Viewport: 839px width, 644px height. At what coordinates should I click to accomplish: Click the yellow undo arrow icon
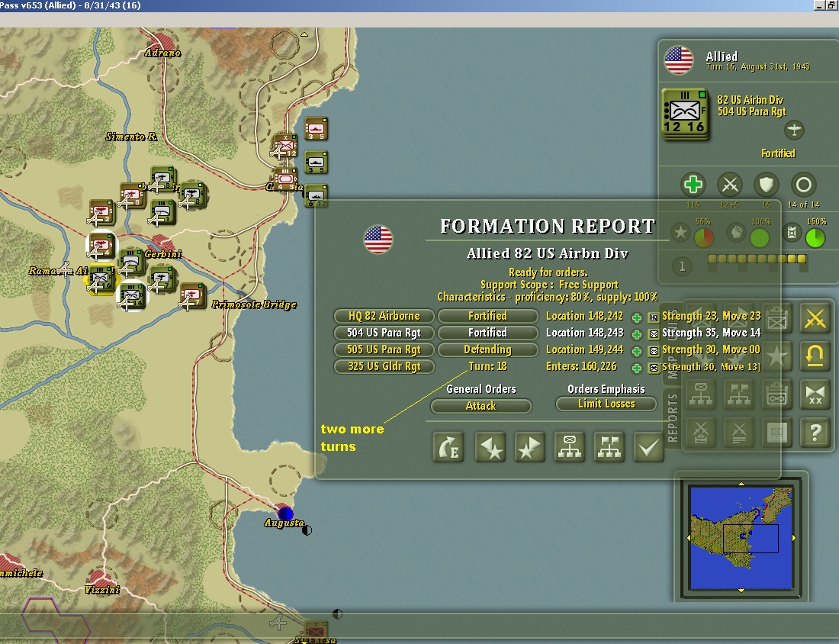[815, 356]
